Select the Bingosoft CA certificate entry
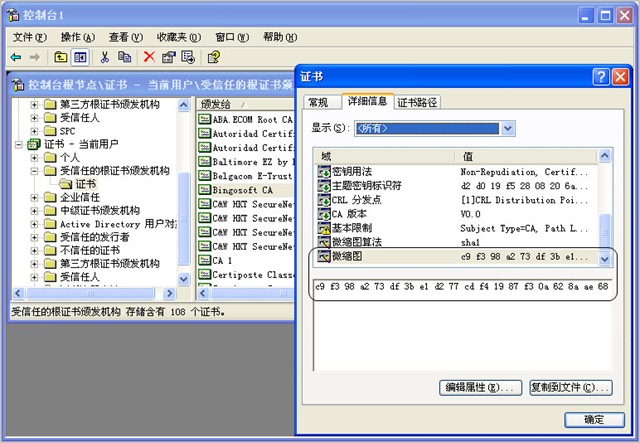This screenshot has width=640, height=443. click(242, 189)
